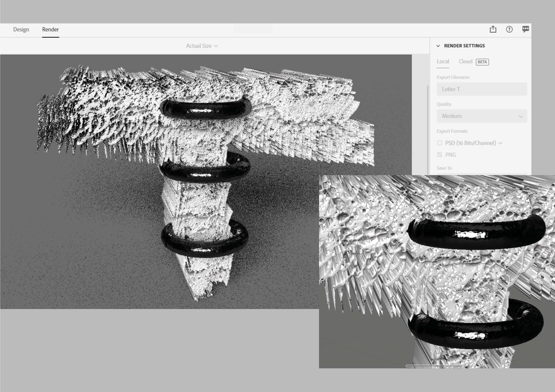Collapse the Render Settings section

click(438, 46)
